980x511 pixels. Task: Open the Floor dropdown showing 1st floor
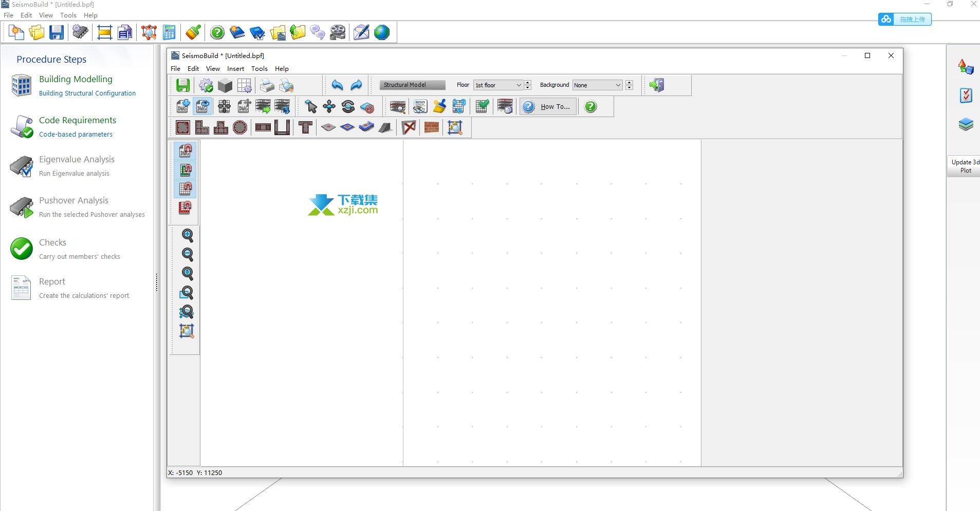(498, 85)
